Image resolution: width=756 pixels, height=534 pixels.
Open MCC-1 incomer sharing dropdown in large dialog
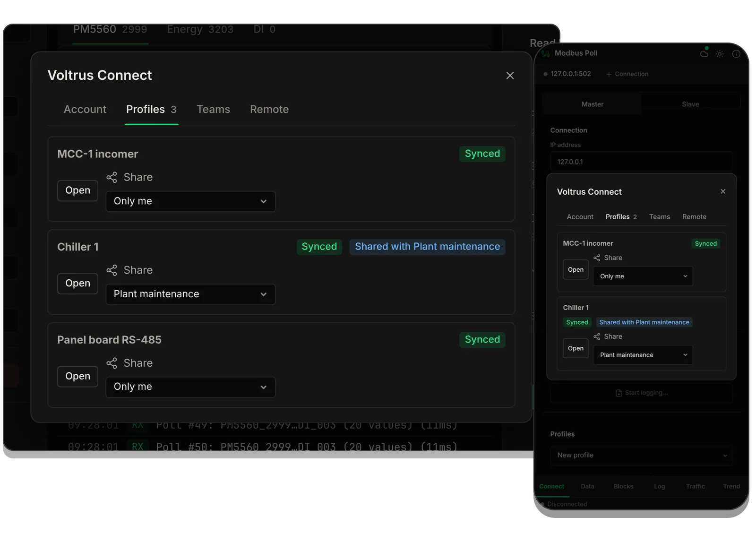(190, 201)
